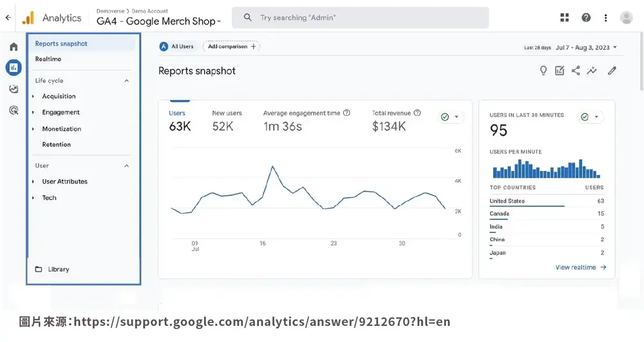
Task: Expand the User Attributes arrow
Action: coord(33,182)
